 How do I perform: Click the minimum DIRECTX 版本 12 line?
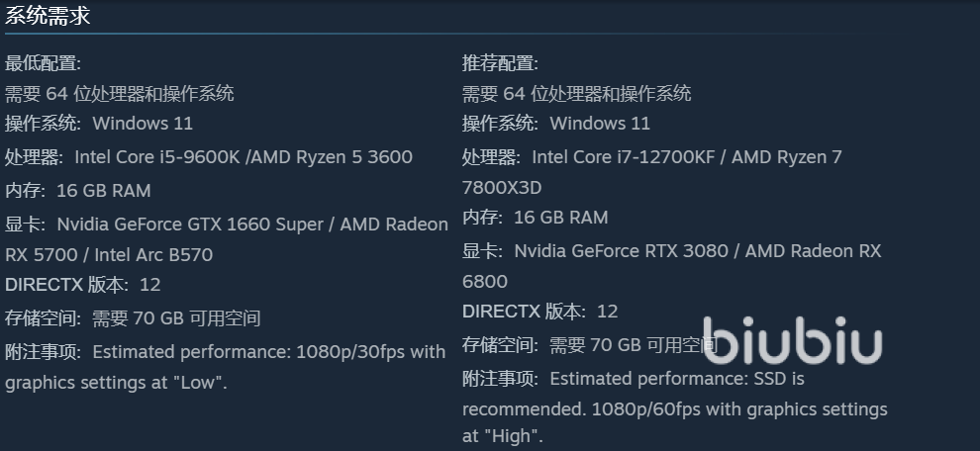click(x=83, y=285)
